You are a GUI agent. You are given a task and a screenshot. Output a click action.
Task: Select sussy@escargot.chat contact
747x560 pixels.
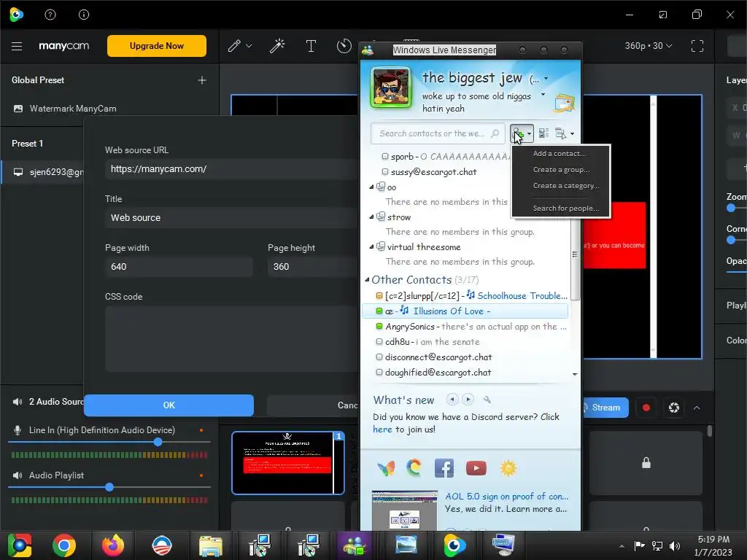coord(433,172)
